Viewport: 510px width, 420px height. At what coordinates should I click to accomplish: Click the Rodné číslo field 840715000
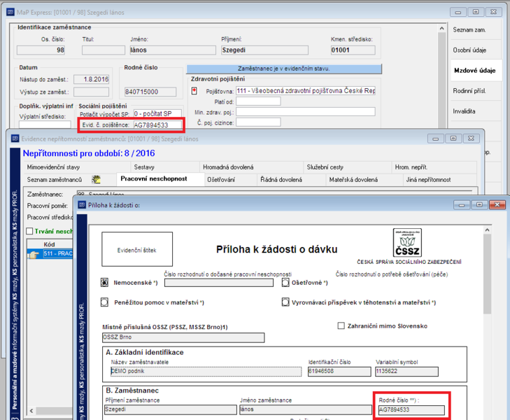[150, 92]
